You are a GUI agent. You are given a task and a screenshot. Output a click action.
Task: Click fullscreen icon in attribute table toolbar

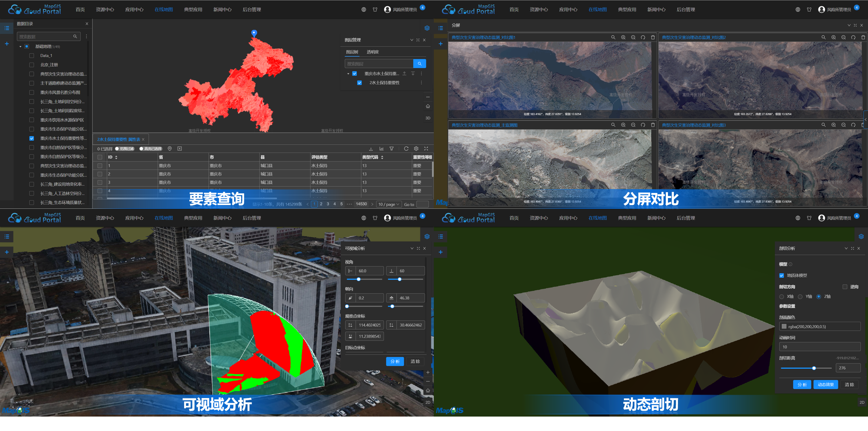pos(426,148)
